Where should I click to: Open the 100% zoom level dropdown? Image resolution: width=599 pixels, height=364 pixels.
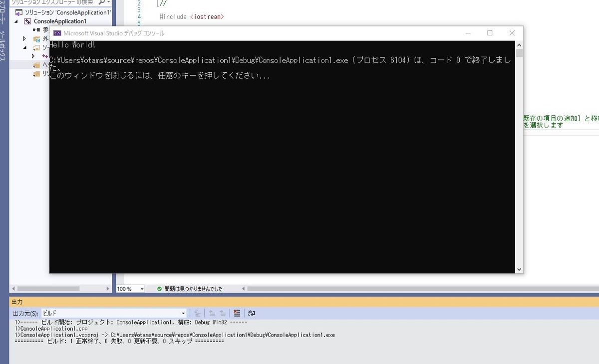tap(141, 288)
